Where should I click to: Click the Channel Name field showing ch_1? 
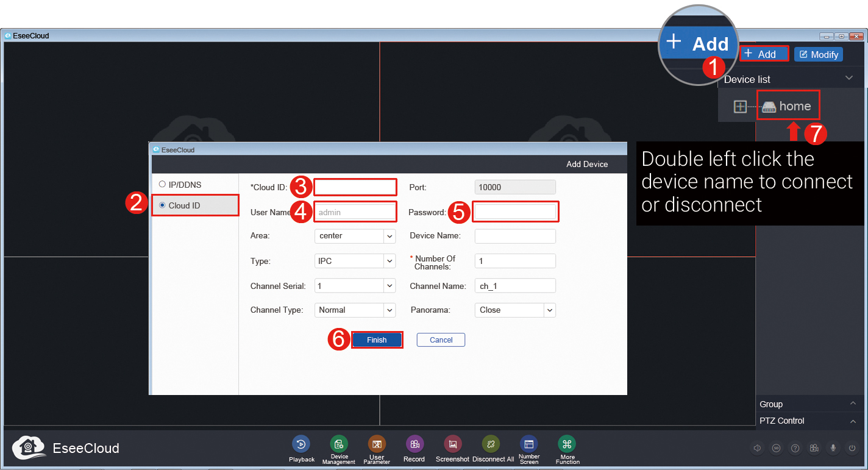[515, 285]
